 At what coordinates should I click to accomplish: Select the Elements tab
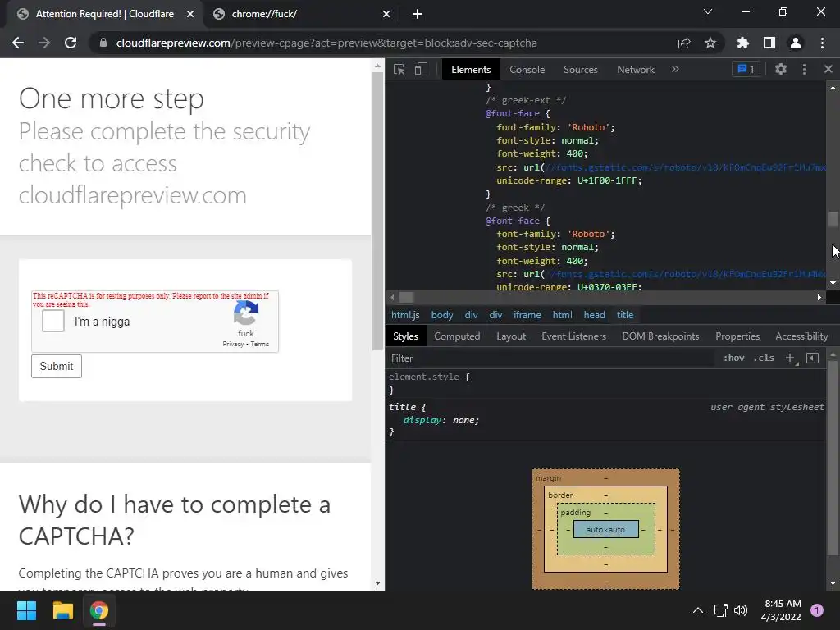click(470, 70)
